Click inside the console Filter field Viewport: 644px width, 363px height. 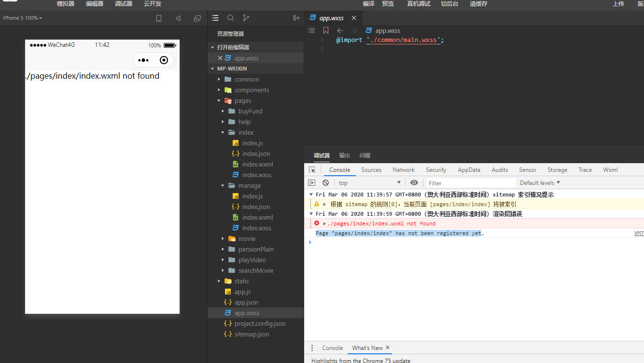coord(471,183)
